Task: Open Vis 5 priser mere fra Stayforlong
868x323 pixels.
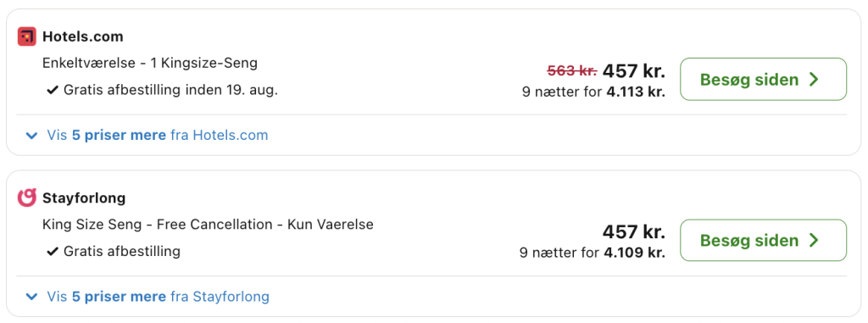Action: coord(159,297)
